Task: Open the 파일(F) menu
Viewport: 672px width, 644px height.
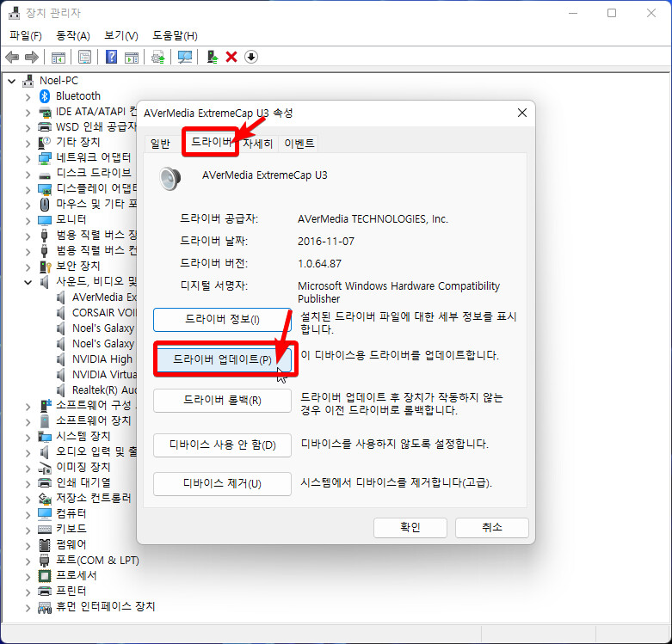Action: 25,35
